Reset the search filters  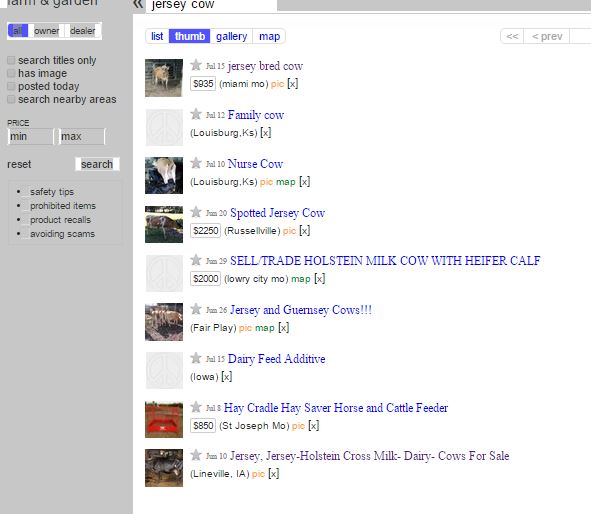(19, 164)
